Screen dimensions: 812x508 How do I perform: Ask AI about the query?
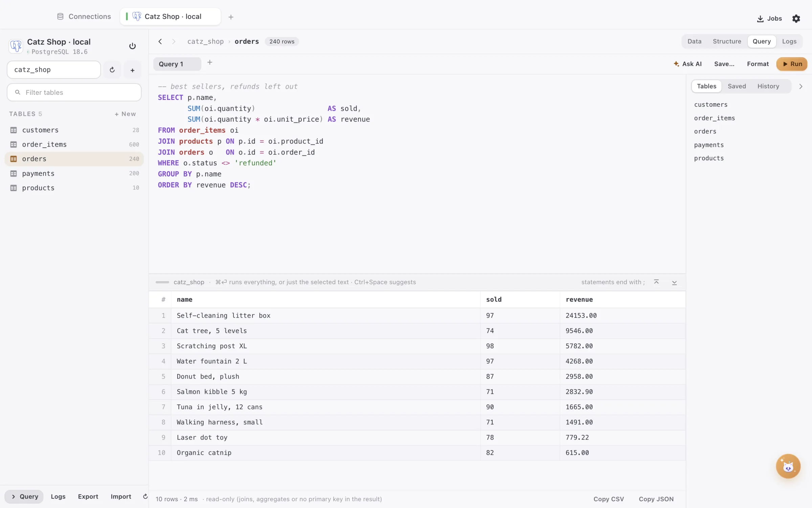[687, 64]
